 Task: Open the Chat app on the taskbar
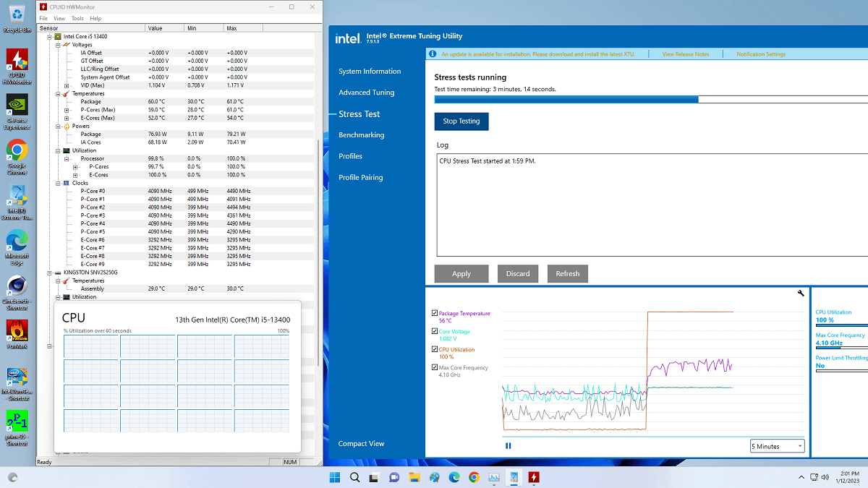[x=395, y=477]
